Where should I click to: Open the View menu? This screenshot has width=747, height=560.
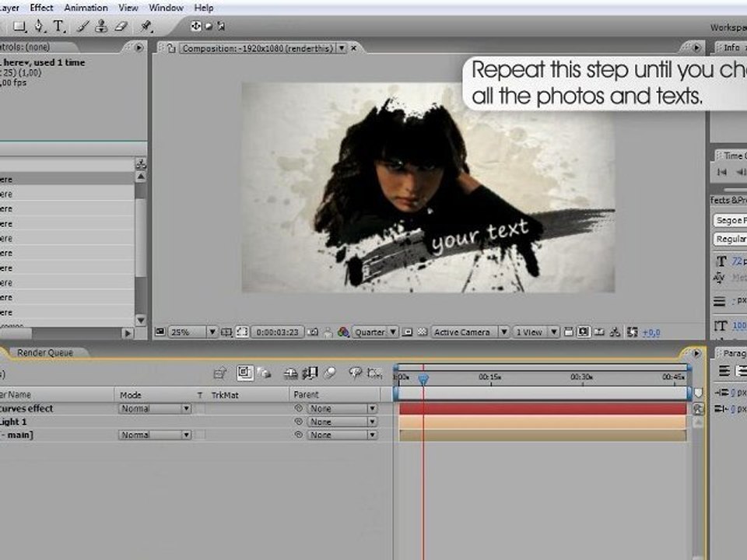(128, 8)
